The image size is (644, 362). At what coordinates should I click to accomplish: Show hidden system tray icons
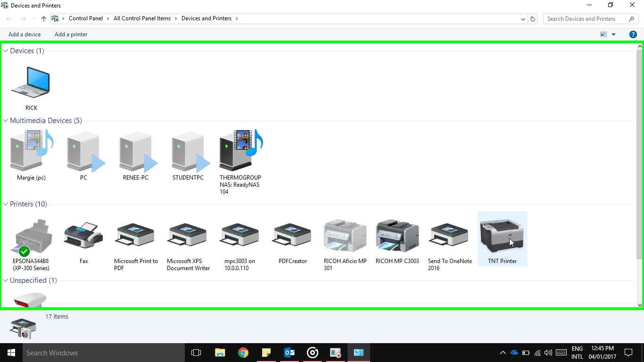tap(503, 353)
